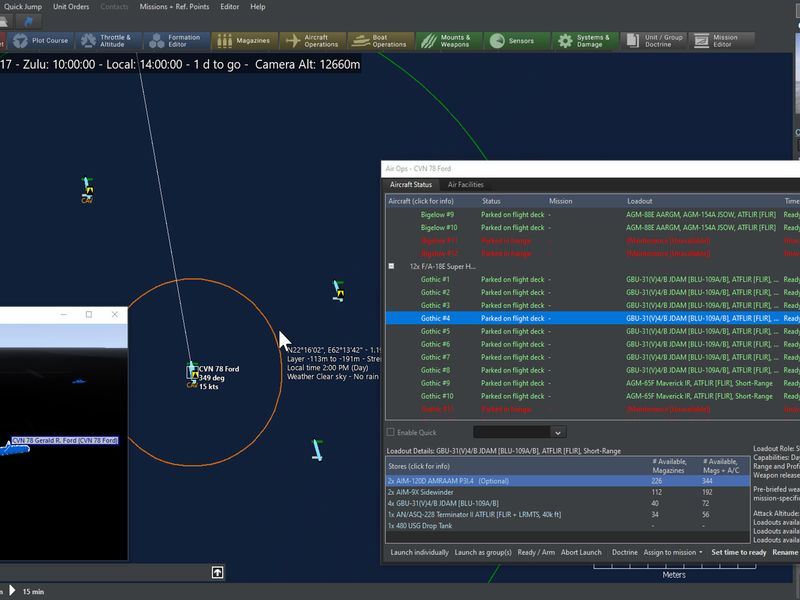Screen dimensions: 800x600
Task: Open the quick turnaround dropdown list
Action: 558,433
